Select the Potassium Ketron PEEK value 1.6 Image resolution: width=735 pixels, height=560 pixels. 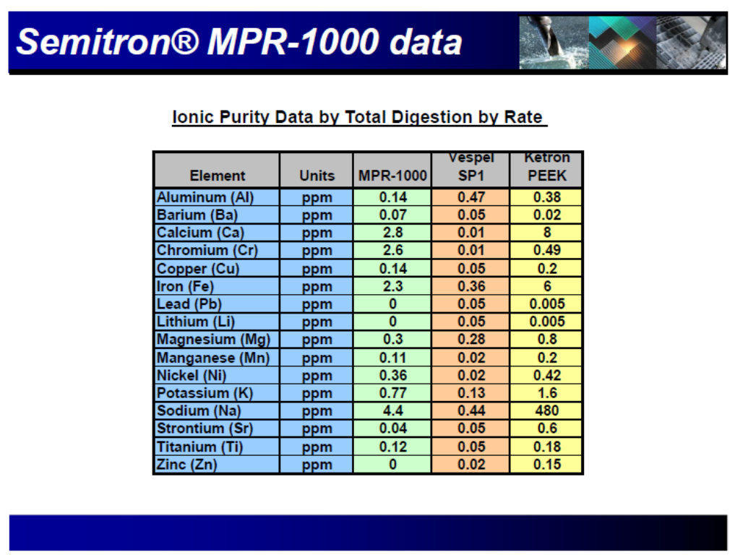click(x=546, y=393)
